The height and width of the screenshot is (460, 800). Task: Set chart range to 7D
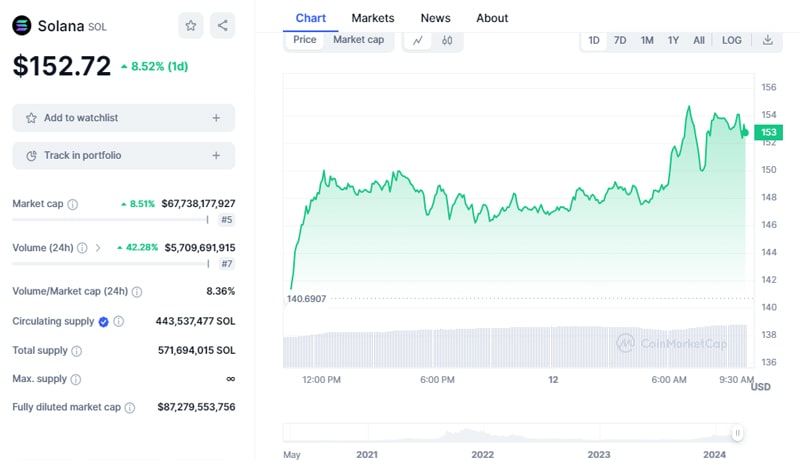click(620, 40)
